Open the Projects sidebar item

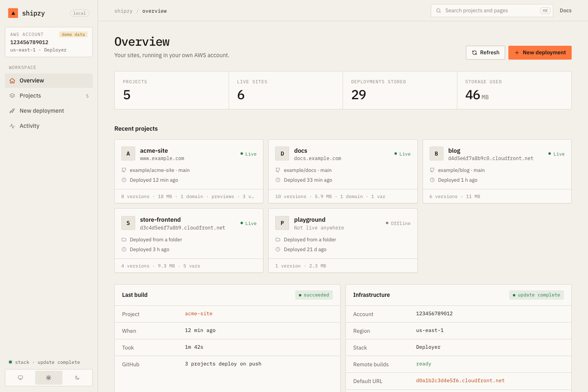click(x=49, y=96)
